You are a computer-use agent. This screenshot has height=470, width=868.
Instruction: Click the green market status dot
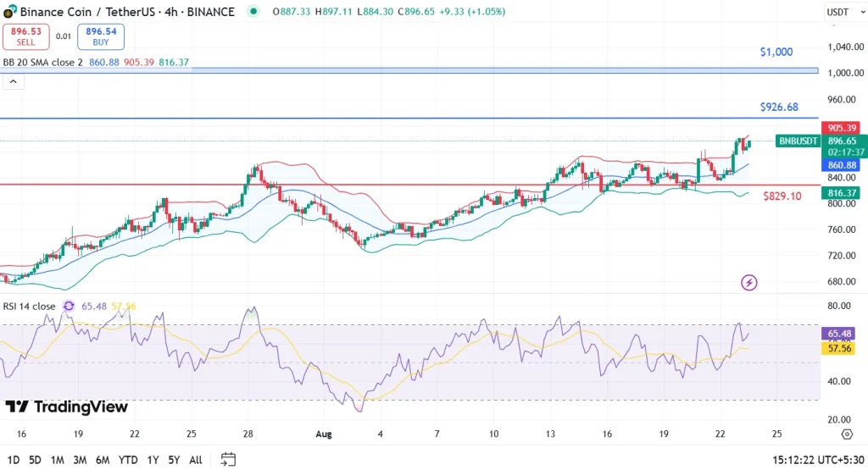(253, 11)
